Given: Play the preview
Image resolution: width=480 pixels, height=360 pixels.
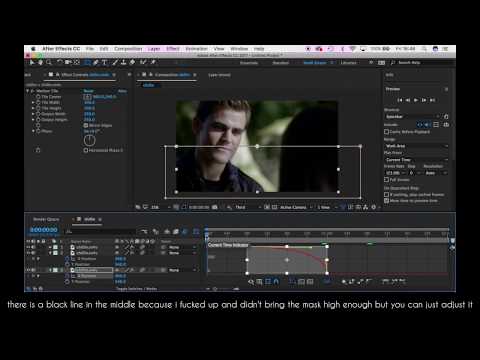Looking at the screenshot, I should tap(416, 100).
